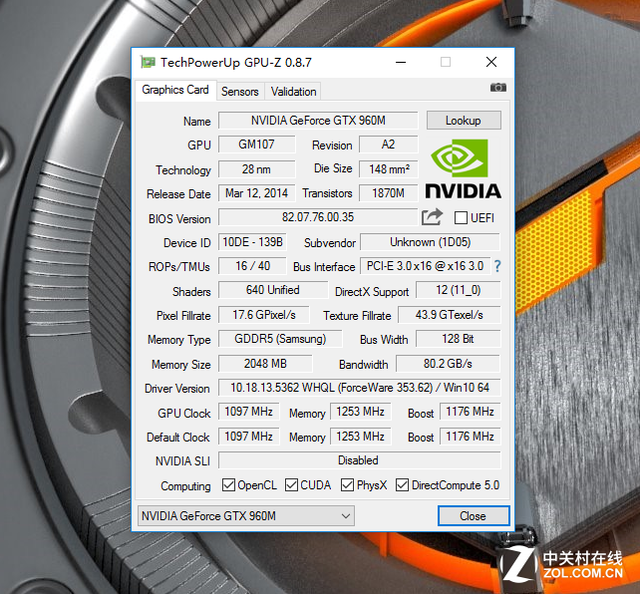
Task: Click the Memory Size field 2048 MB
Action: 265,363
